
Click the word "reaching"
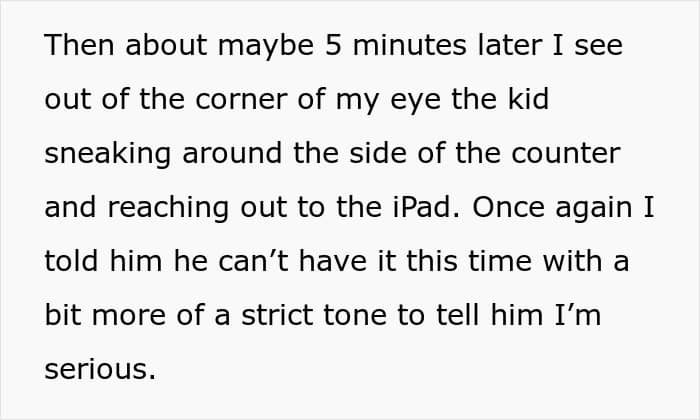tap(168, 209)
